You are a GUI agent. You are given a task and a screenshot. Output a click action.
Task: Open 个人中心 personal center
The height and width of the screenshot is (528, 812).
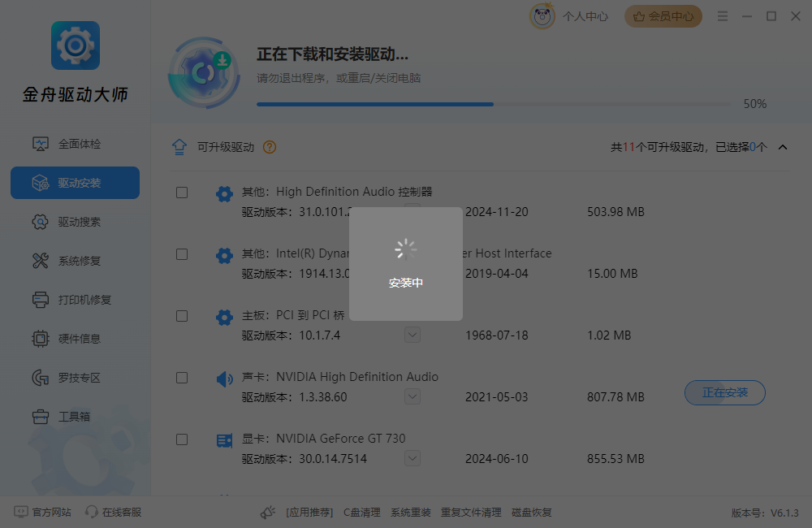pos(585,16)
